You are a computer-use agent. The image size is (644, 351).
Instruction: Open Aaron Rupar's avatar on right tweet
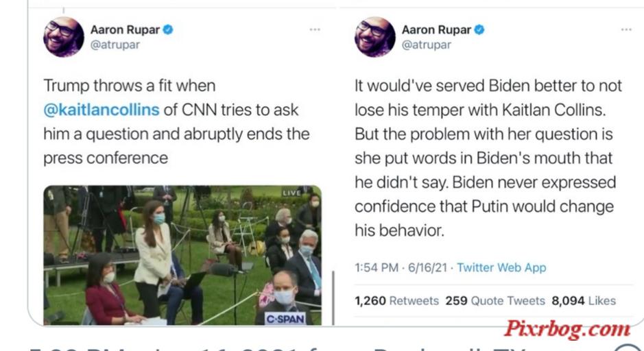[375, 37]
